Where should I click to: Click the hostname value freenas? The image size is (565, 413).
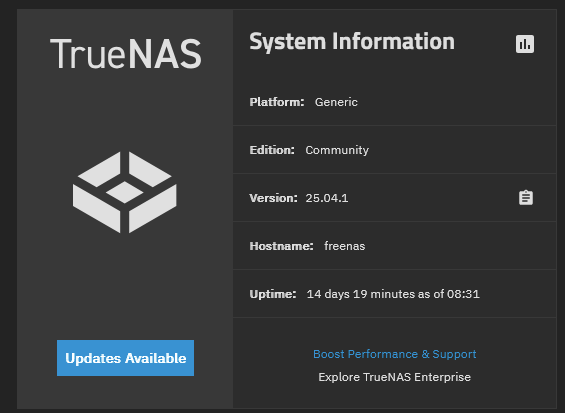(344, 246)
